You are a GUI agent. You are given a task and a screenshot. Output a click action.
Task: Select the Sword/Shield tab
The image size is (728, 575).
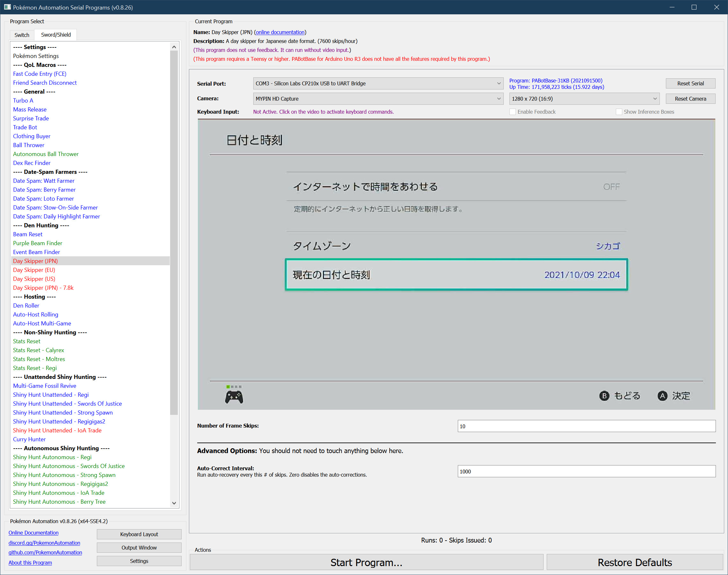(x=56, y=35)
